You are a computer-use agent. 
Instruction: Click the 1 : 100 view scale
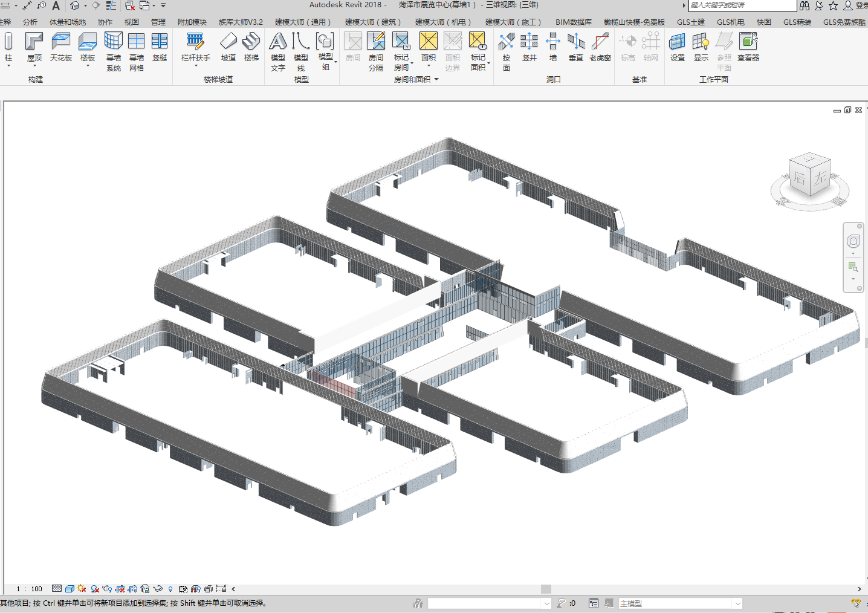(x=30, y=589)
